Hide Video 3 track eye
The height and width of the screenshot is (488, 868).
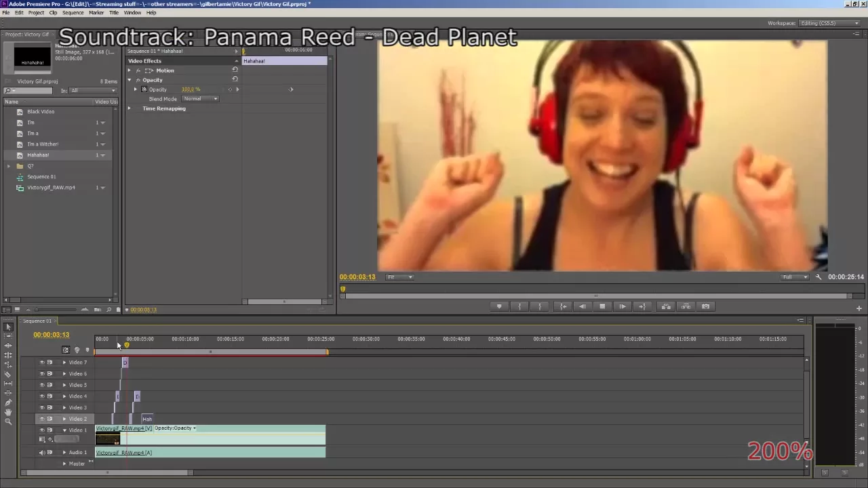[42, 407]
